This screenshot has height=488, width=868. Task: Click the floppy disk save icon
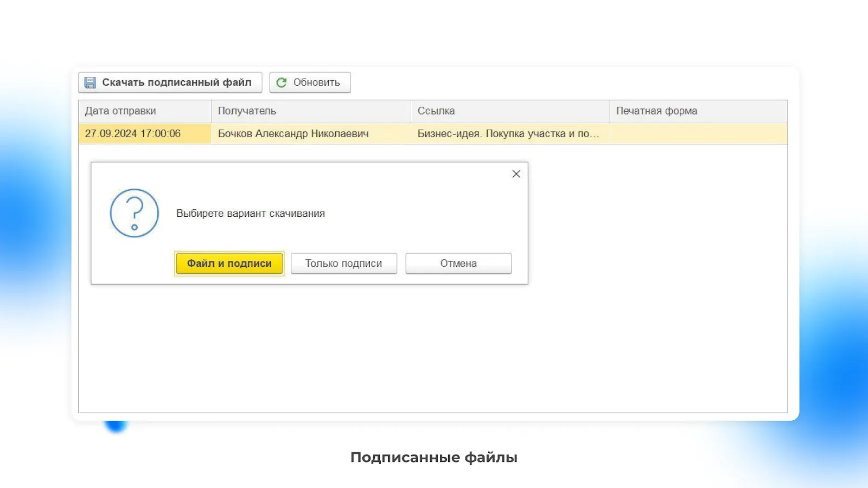(90, 82)
